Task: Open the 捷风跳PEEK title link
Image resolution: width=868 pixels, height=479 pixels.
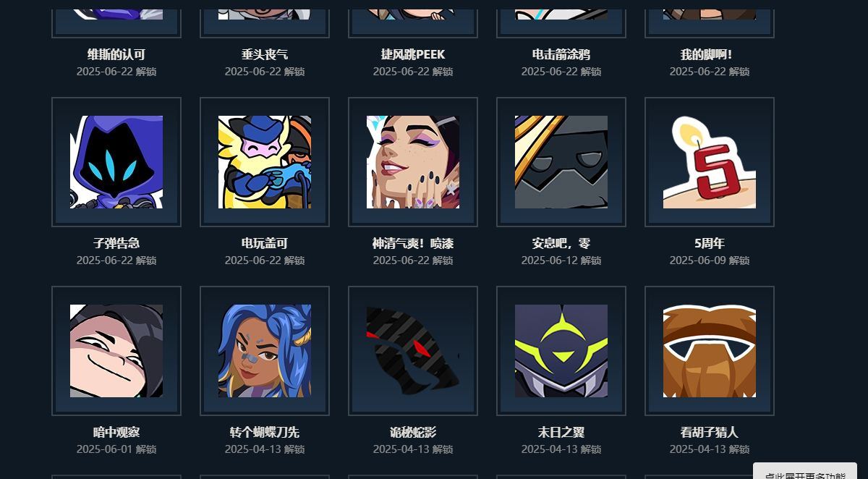Action: [x=413, y=54]
